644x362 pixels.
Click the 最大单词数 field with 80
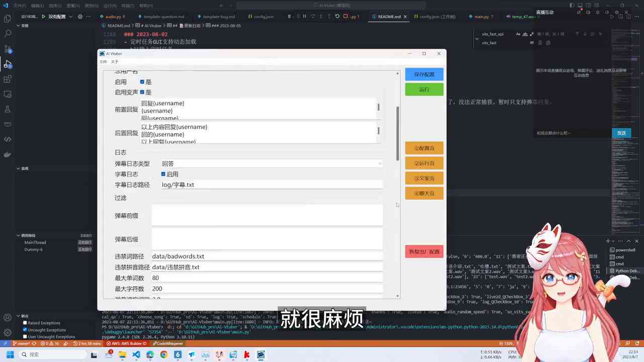(267, 278)
